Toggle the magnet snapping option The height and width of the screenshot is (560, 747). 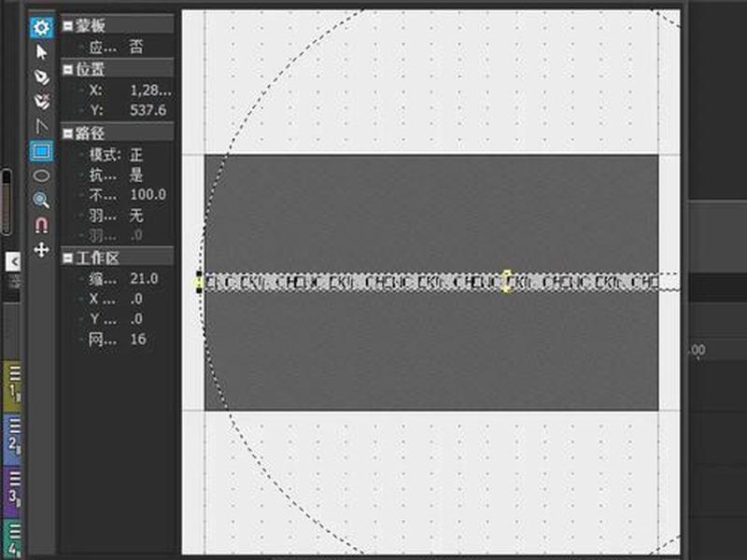coord(41,225)
